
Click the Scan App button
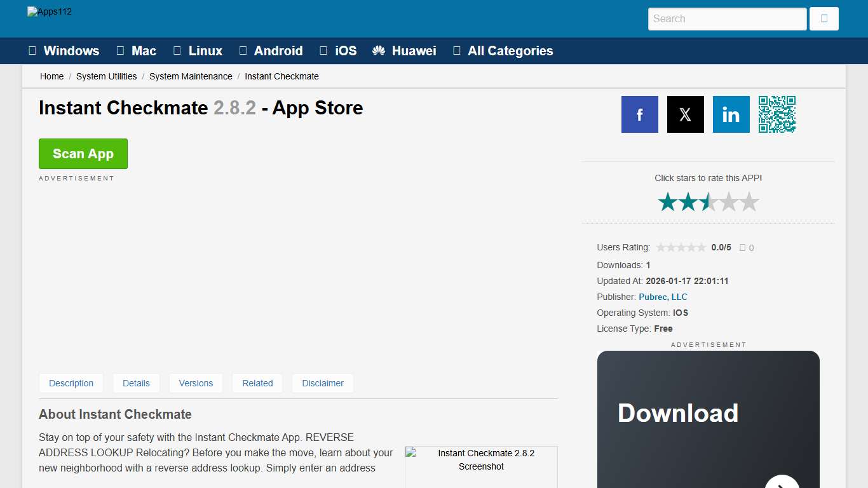[x=83, y=153]
